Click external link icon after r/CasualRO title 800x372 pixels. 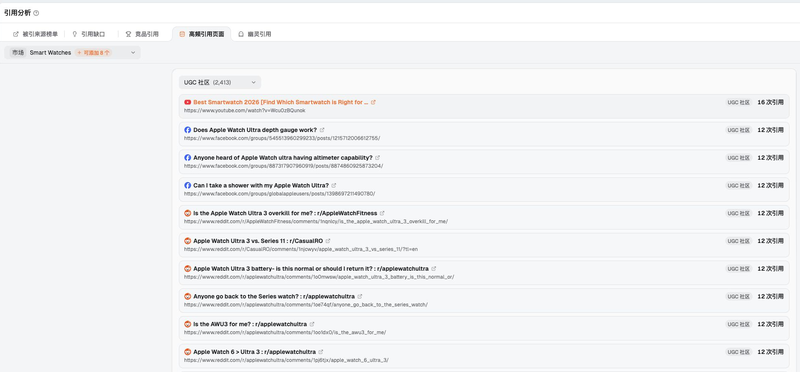point(328,241)
